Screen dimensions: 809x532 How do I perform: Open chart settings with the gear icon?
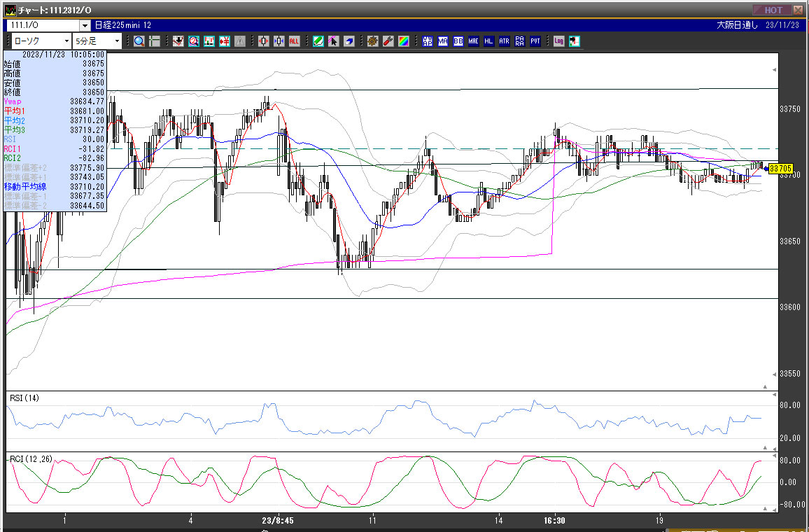pyautogui.click(x=372, y=41)
